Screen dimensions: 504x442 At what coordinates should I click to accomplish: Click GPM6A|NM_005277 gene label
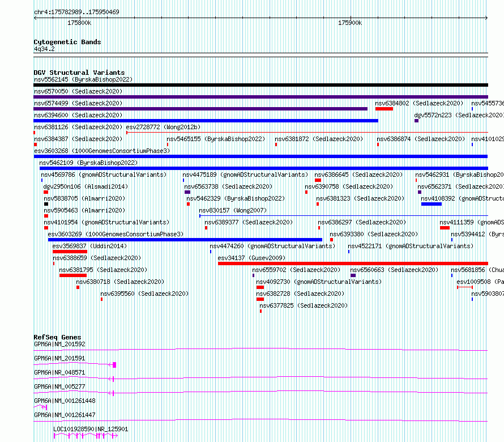click(x=59, y=386)
